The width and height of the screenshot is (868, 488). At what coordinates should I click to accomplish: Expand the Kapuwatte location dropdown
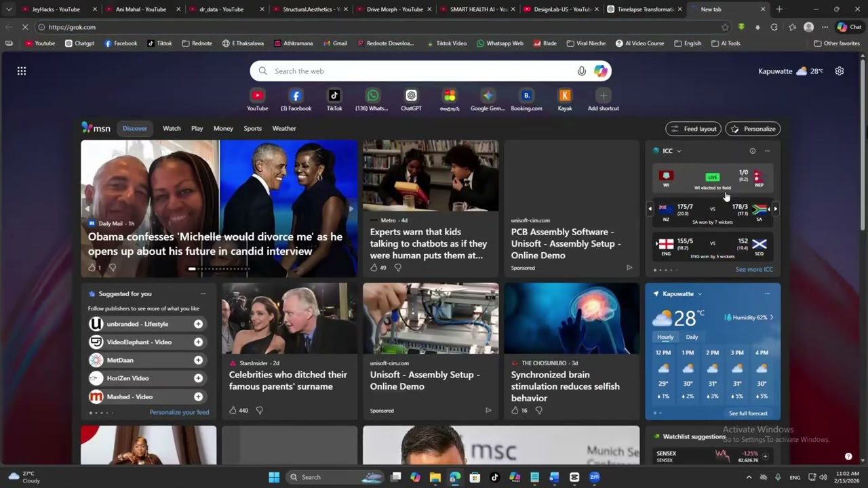coord(700,294)
